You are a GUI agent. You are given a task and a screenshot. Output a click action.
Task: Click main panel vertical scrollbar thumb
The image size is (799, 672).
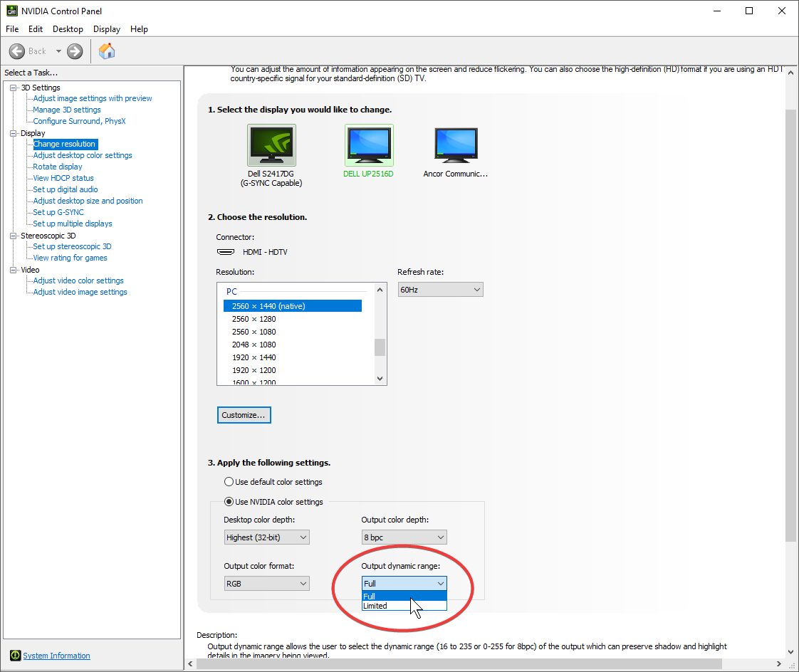(790, 326)
